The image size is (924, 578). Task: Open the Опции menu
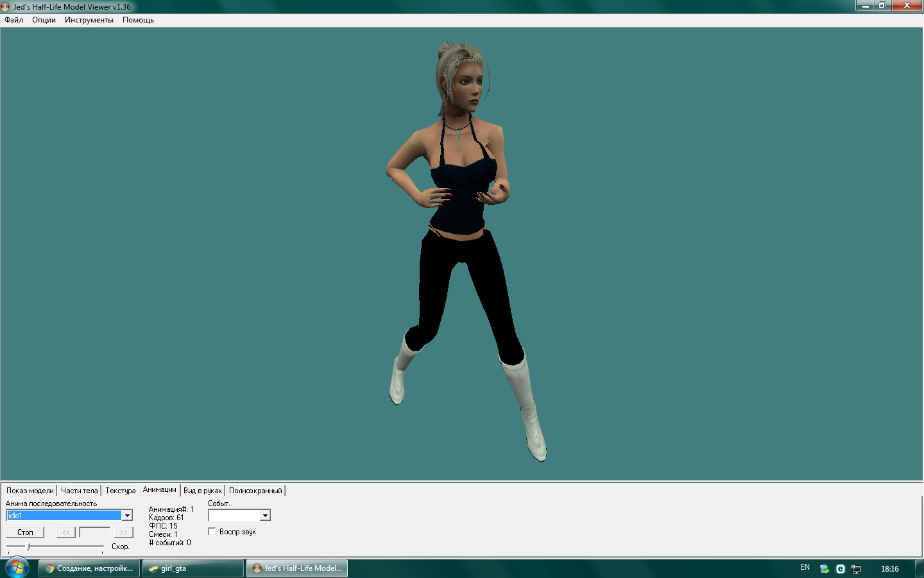(44, 20)
